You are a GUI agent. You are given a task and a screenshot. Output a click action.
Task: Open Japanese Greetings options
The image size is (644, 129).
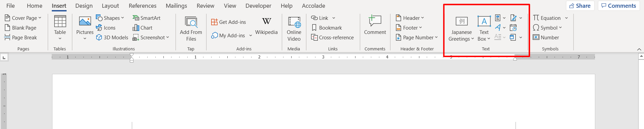pyautogui.click(x=461, y=29)
